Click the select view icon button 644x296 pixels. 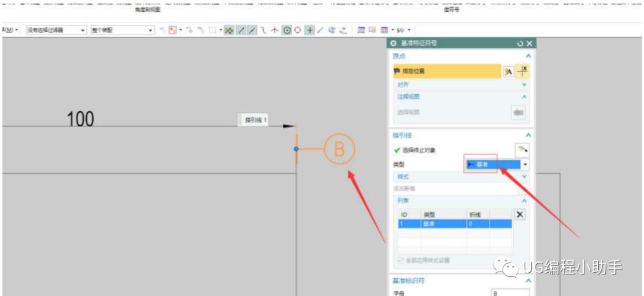coord(519,113)
